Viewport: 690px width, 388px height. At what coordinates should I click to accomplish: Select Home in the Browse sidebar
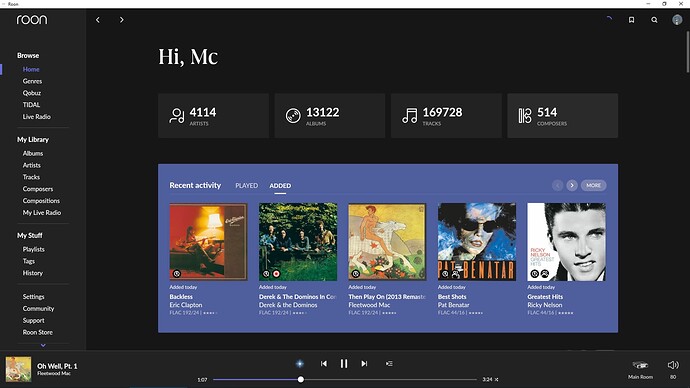pyautogui.click(x=31, y=70)
